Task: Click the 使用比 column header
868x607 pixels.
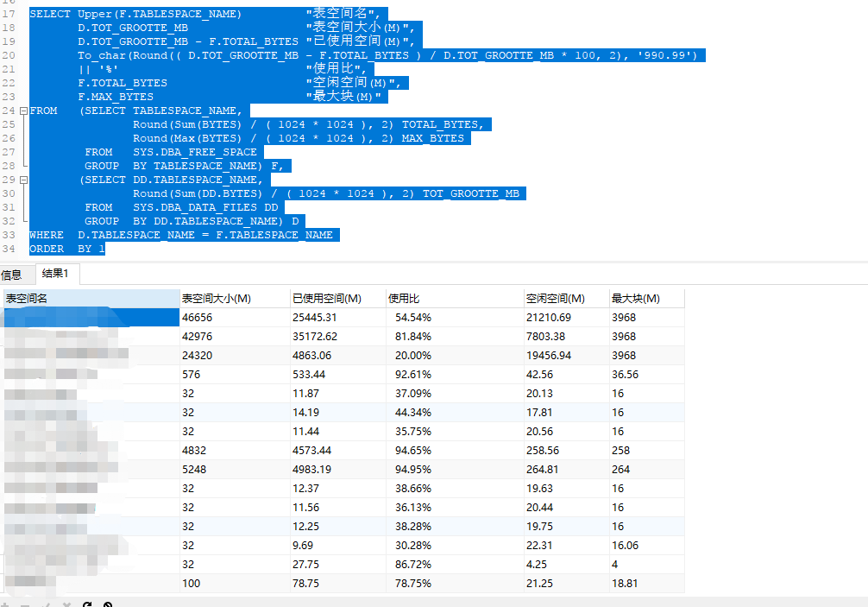Action: pos(455,299)
